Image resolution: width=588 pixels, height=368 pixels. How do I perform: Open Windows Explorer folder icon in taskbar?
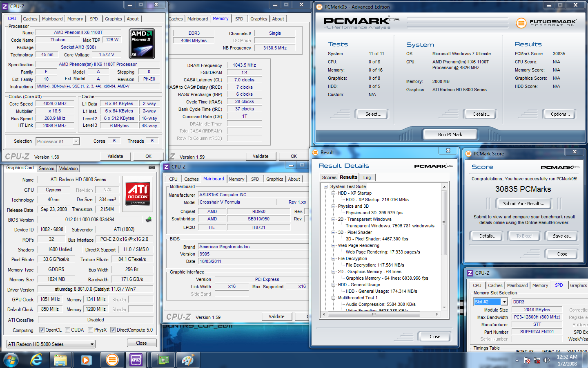[x=60, y=360]
